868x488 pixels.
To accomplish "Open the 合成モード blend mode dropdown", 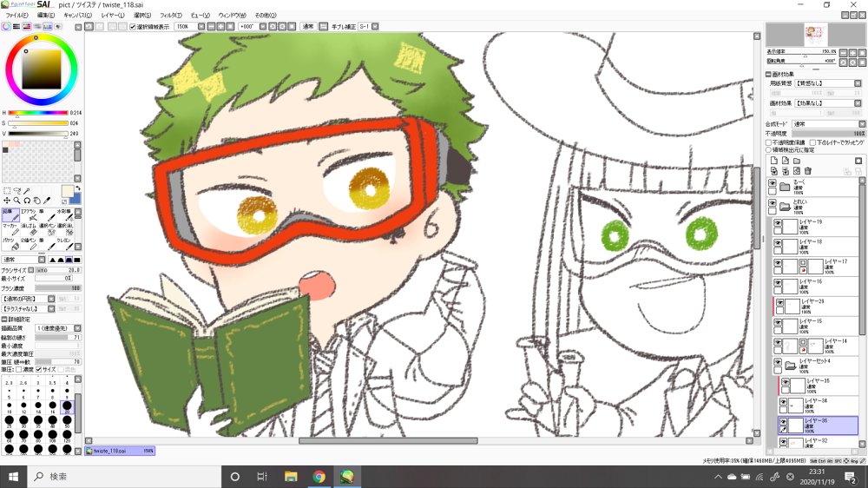I will (861, 124).
